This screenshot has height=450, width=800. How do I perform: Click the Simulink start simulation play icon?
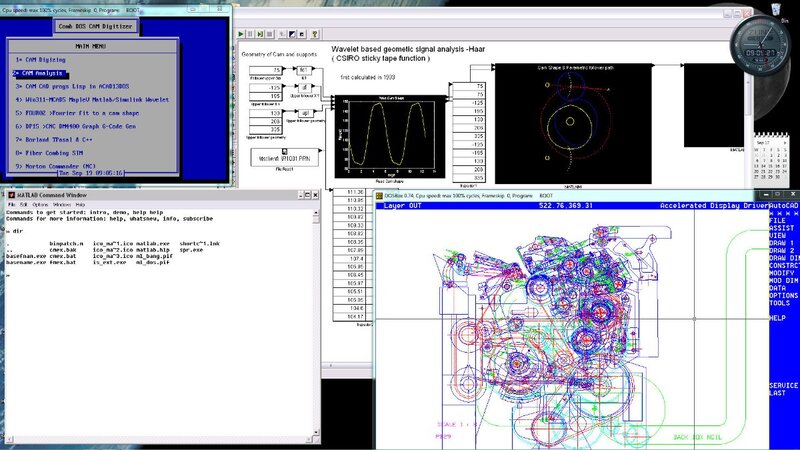click(243, 34)
